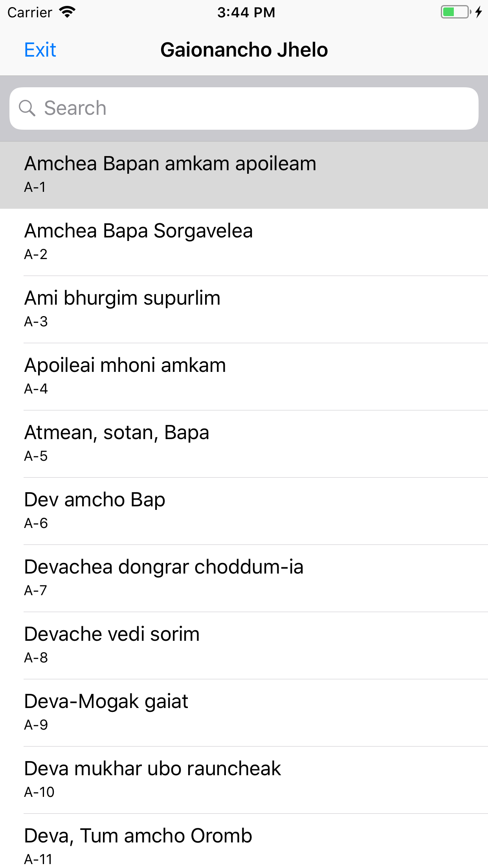Tap the Gaionancho Jhelo title

pos(244,50)
